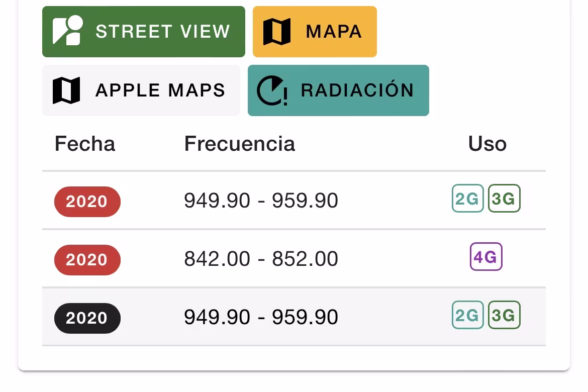Select the 3G badge in the last row
This screenshot has width=588, height=392.
click(504, 315)
